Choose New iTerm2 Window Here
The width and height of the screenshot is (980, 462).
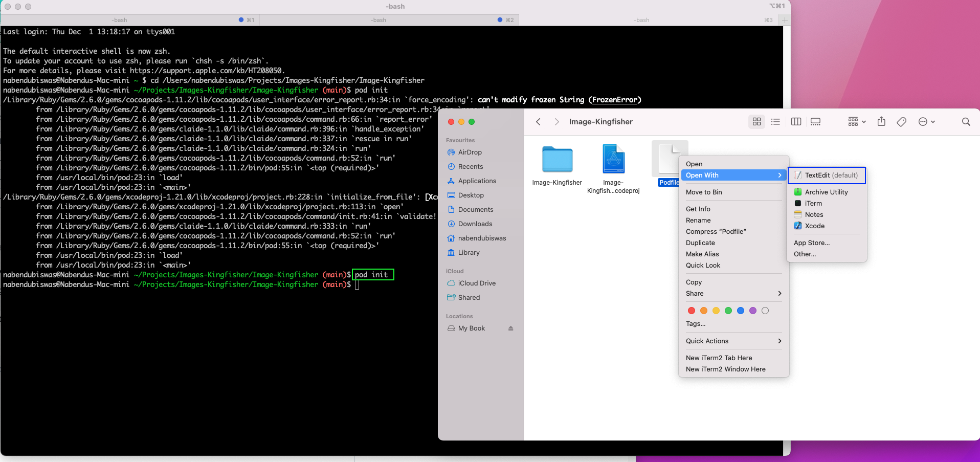coord(733,369)
